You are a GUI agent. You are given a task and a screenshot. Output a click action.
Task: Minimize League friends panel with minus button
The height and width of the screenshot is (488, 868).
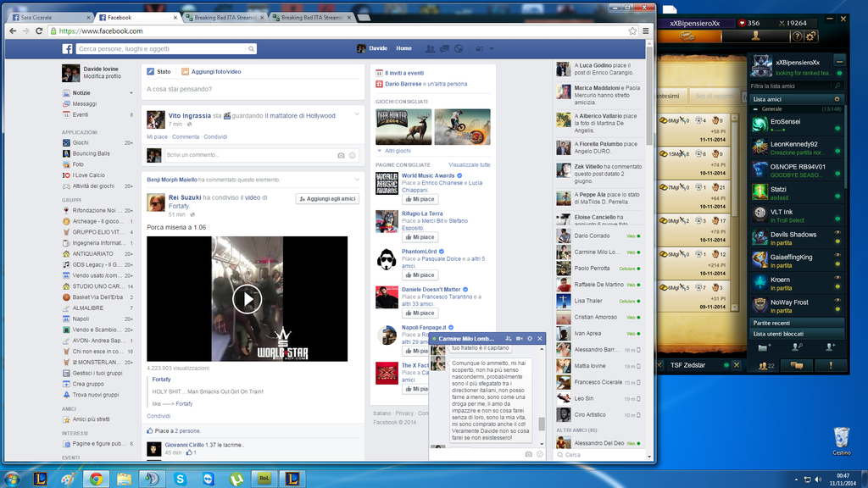pyautogui.click(x=840, y=62)
